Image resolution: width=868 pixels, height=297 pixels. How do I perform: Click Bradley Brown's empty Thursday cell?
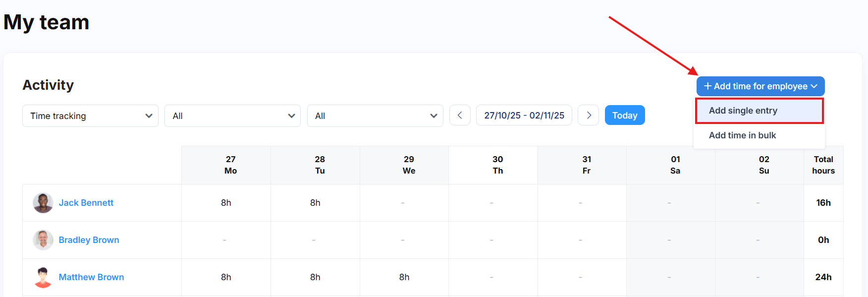[x=492, y=240]
